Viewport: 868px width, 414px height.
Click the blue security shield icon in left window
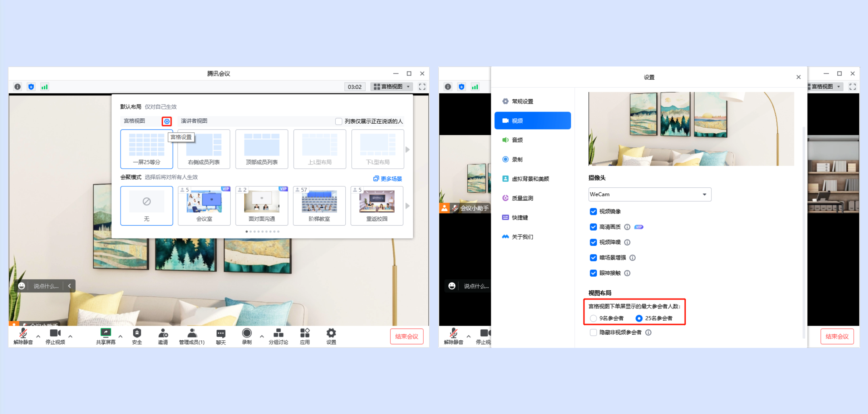pyautogui.click(x=31, y=87)
